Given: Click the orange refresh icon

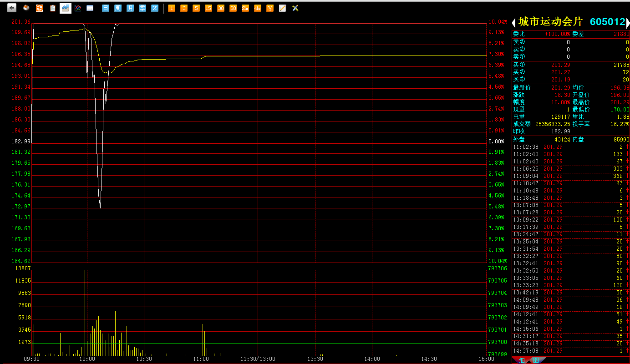Looking at the screenshot, I should click(40, 8).
